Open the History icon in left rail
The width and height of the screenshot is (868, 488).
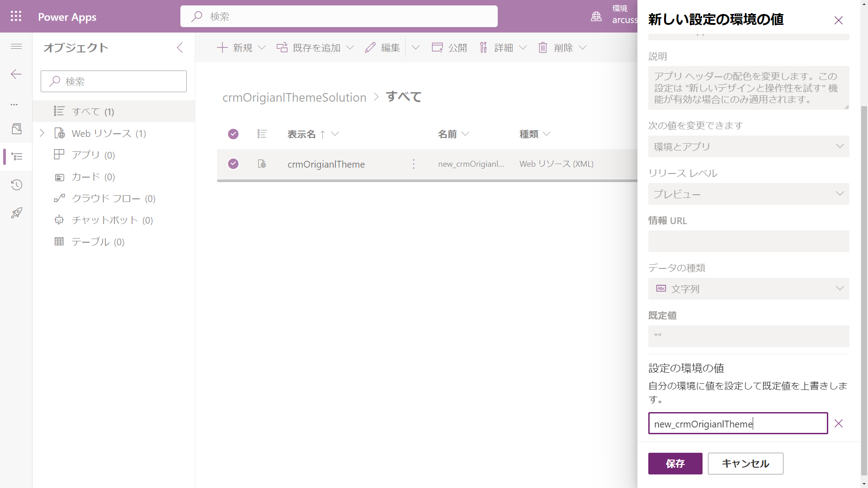[x=17, y=185]
